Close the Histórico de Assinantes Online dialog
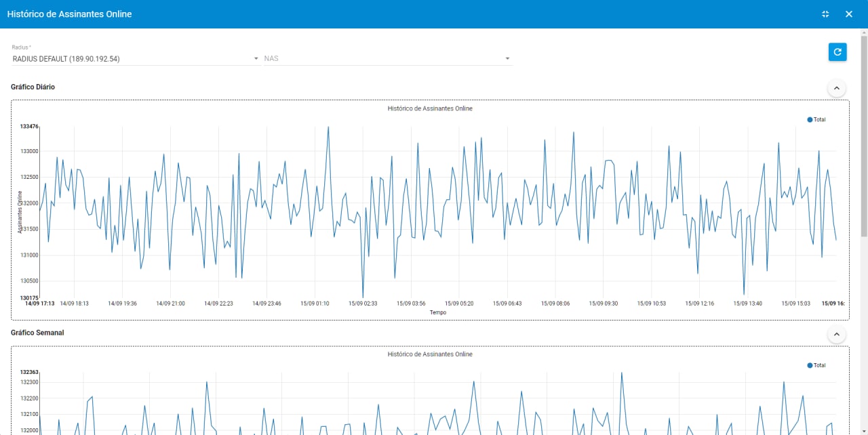This screenshot has width=868, height=435. 849,14
